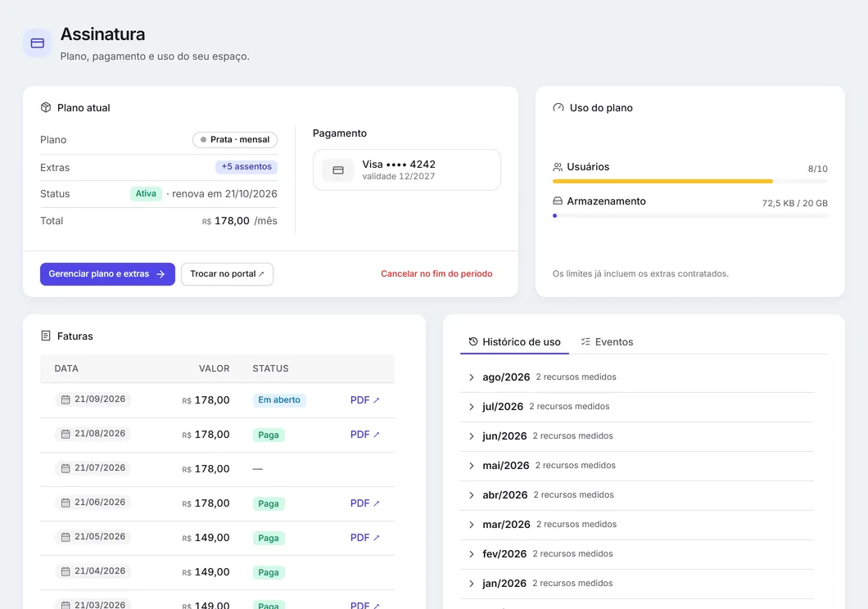Viewport: 868px width, 609px height.
Task: Click the DATA column header
Action: [x=66, y=368]
